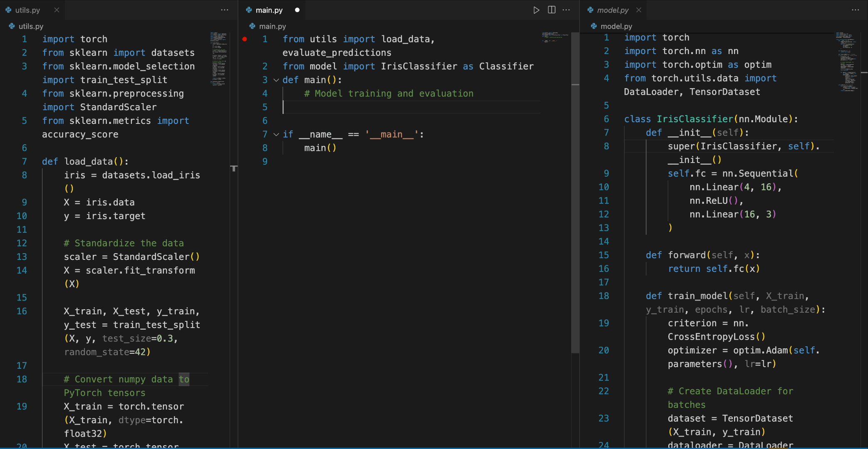Screen dimensions: 868x449
Task: Click the split editor icon
Action: 551,9
